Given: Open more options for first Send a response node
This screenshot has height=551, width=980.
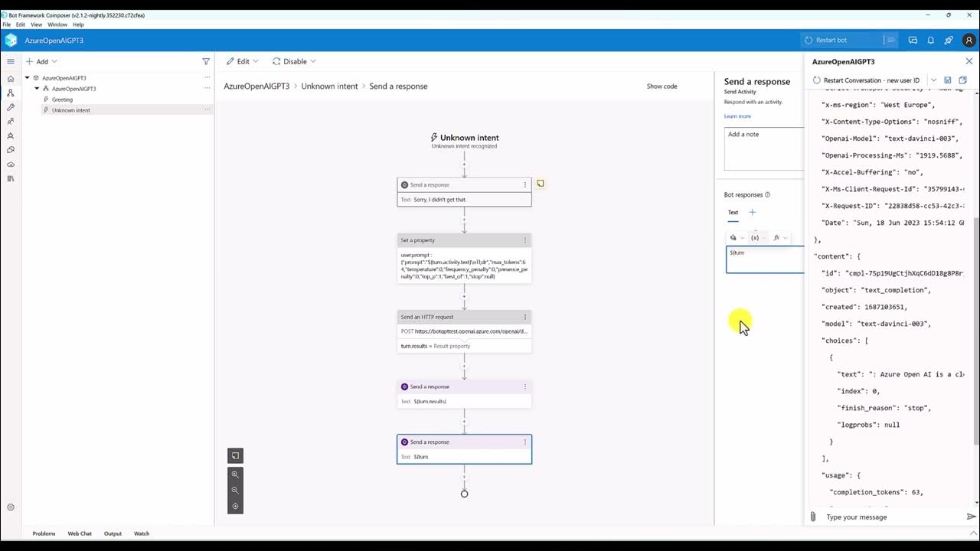Looking at the screenshot, I should coord(525,184).
